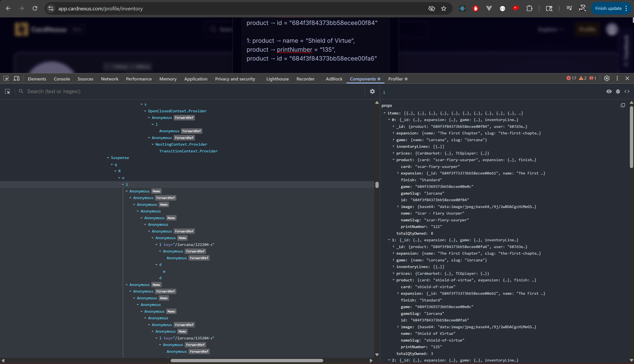Select component with key /lorcana/122204
The height and width of the screenshot is (364, 634).
pyautogui.click(x=187, y=245)
